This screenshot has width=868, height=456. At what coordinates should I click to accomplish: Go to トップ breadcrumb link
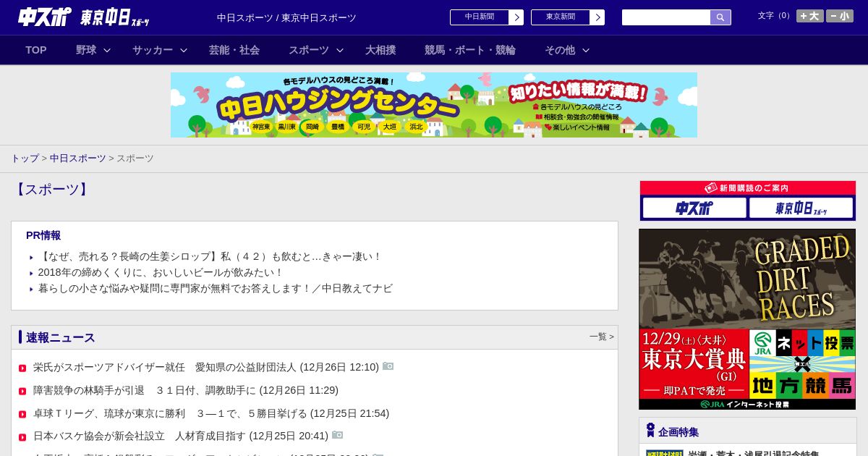25,159
